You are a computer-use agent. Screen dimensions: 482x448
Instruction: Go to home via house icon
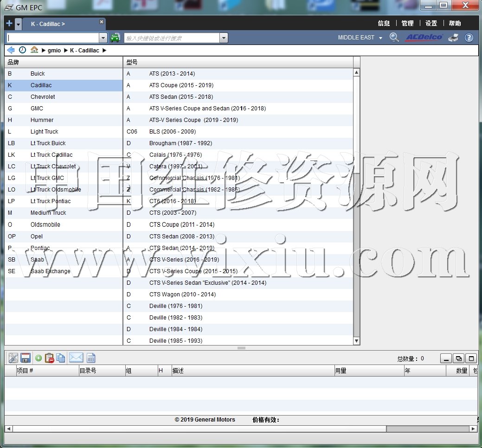pos(34,50)
